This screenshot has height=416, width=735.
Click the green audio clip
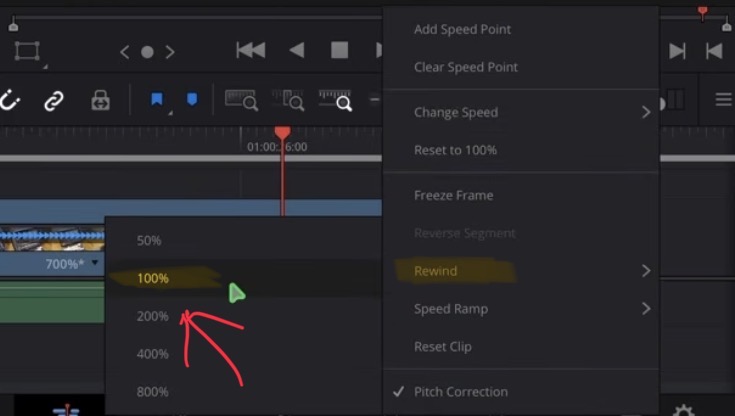tap(52, 302)
